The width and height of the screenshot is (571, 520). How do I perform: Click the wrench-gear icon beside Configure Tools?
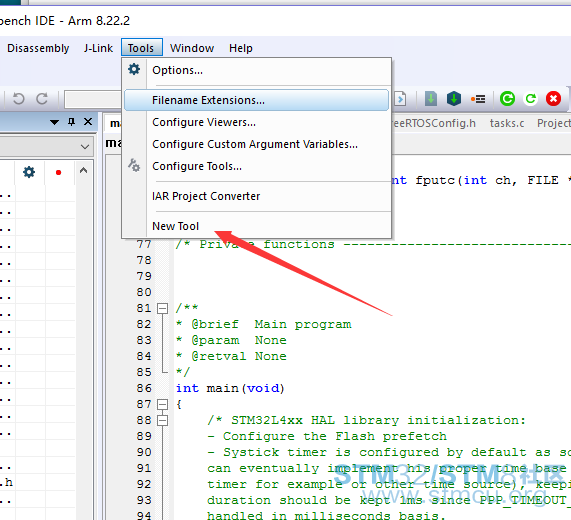click(x=134, y=165)
